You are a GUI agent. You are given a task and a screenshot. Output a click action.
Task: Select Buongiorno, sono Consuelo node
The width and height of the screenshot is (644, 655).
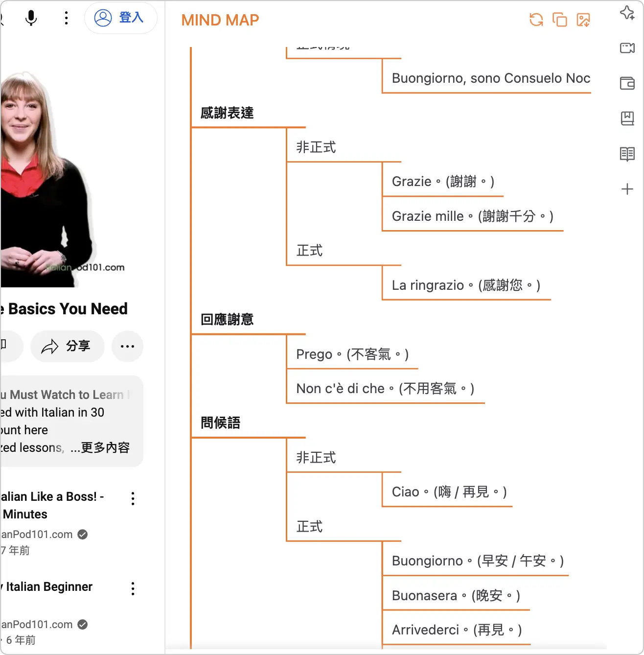[x=491, y=78]
